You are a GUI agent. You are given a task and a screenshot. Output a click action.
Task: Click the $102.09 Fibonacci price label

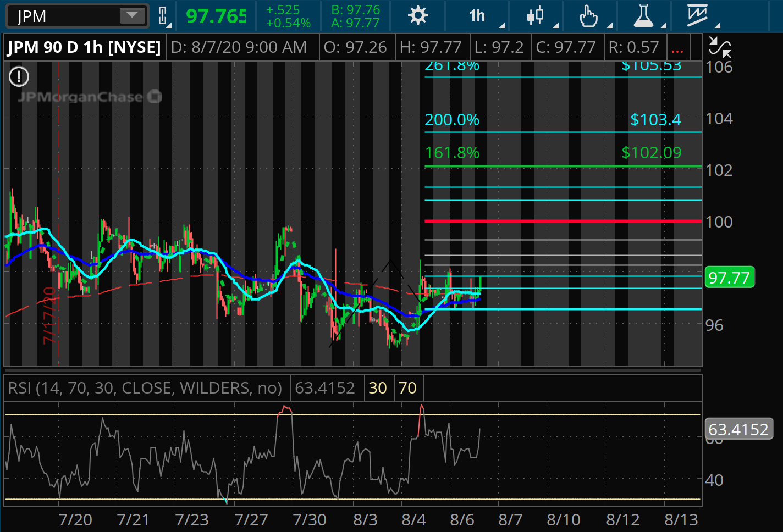[652, 153]
